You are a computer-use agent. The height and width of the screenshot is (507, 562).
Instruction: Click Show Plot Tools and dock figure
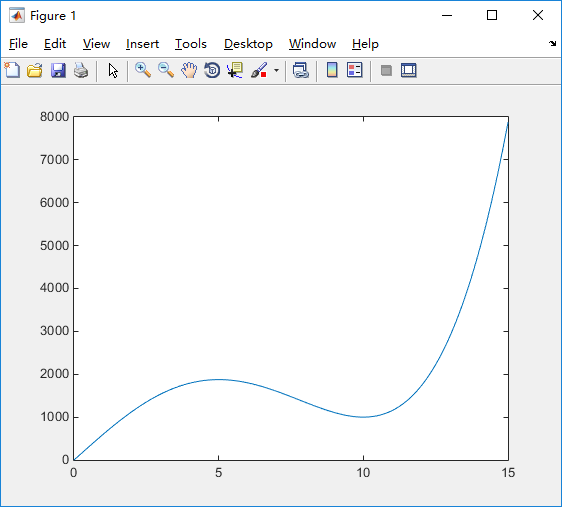pos(409,70)
